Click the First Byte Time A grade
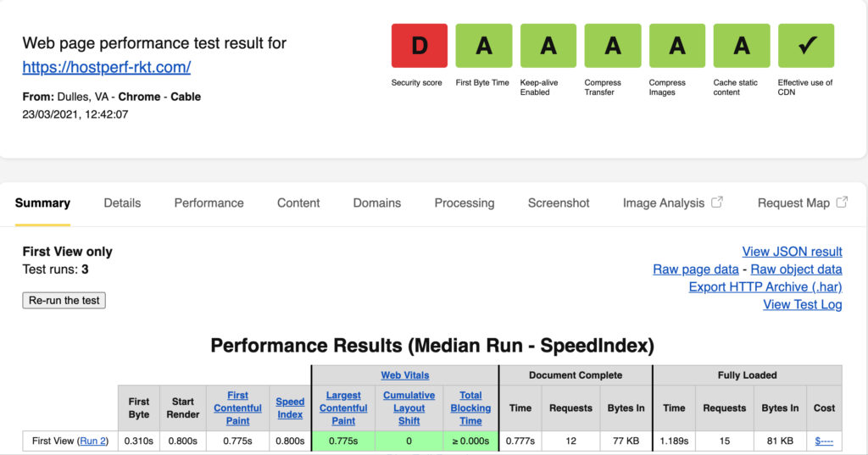The width and height of the screenshot is (868, 455). [483, 46]
